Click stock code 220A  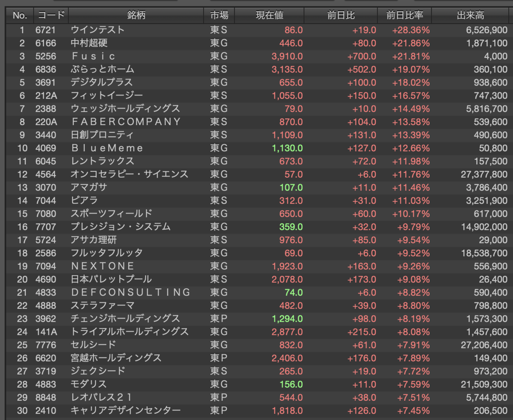point(46,122)
